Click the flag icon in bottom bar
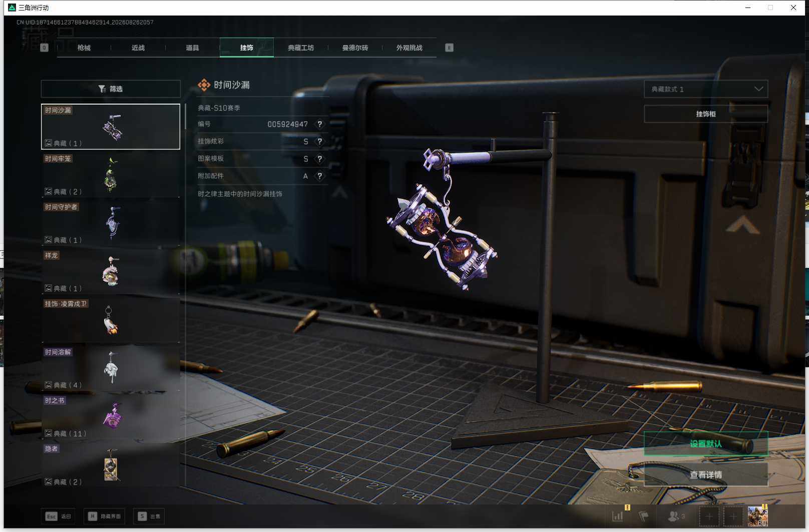 pos(644,516)
